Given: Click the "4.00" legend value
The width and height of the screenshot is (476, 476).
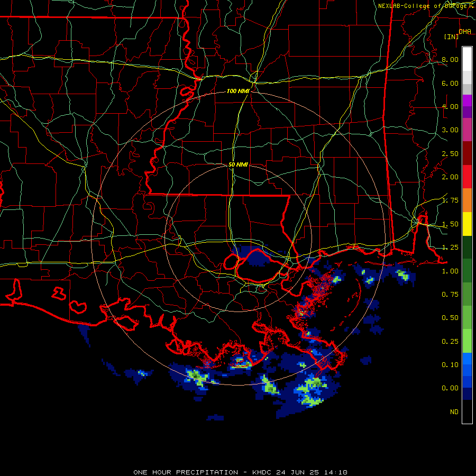Looking at the screenshot, I should tap(450, 106).
